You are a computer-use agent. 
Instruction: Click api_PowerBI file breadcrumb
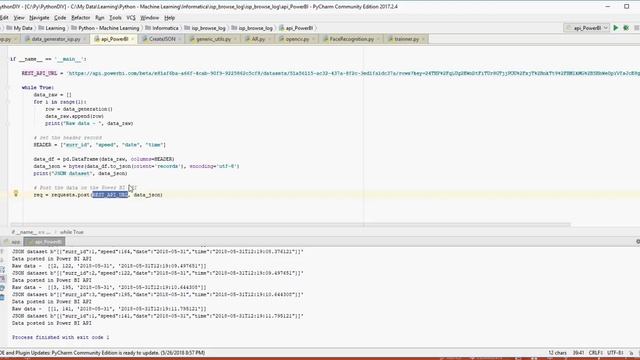(x=296, y=28)
